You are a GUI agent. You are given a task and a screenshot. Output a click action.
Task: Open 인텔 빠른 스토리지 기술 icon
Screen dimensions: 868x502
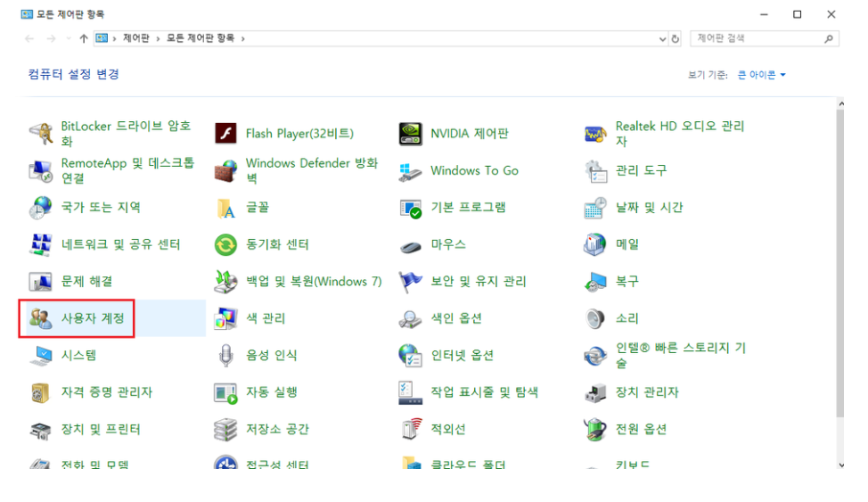click(595, 355)
